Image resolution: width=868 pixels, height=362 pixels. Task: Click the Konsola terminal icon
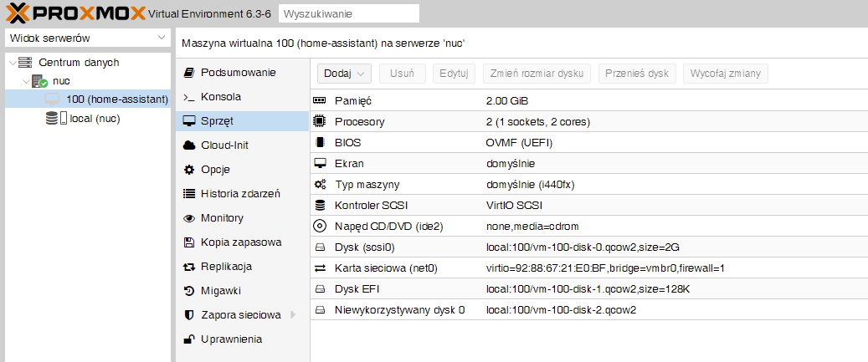[189, 97]
